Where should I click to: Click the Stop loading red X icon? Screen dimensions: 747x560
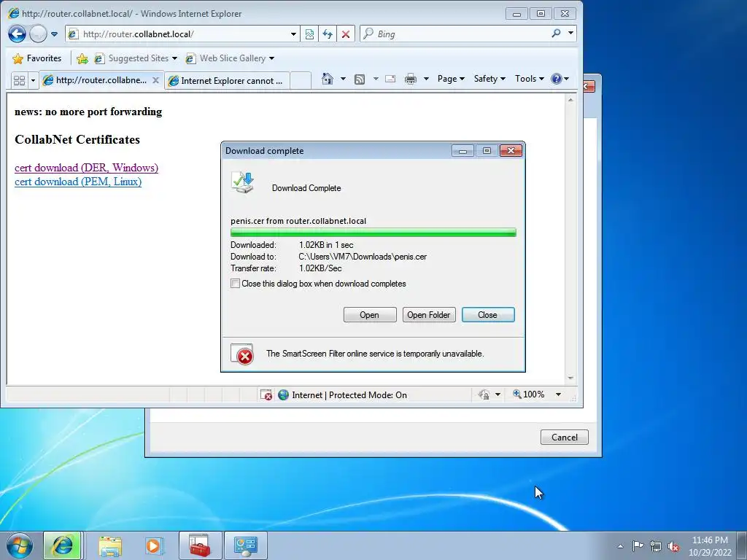click(x=346, y=34)
